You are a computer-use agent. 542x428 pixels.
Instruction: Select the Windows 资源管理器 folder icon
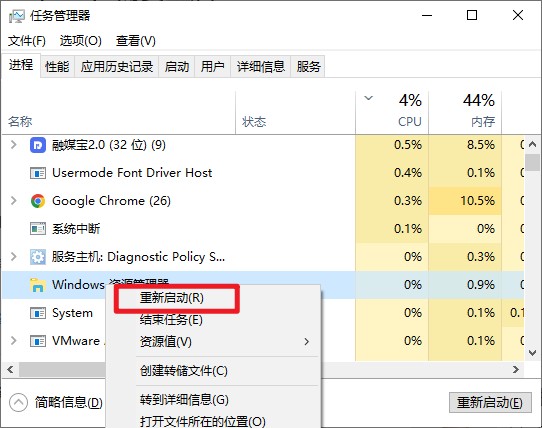pyautogui.click(x=38, y=285)
